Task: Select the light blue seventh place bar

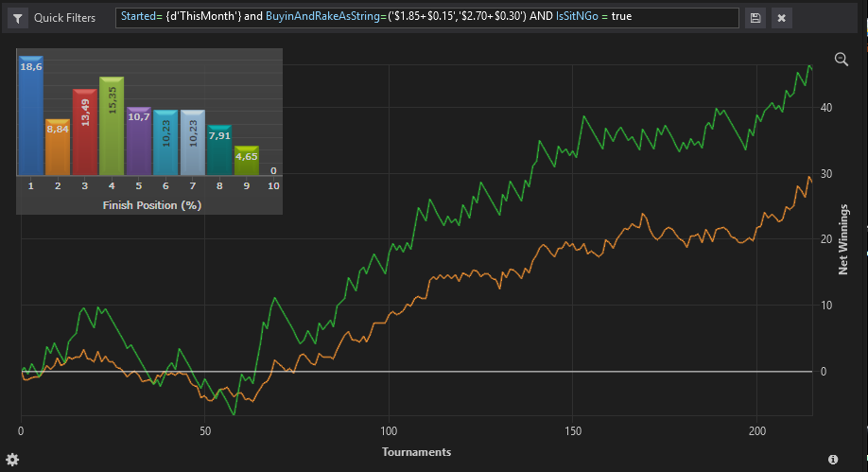Action: (x=193, y=143)
